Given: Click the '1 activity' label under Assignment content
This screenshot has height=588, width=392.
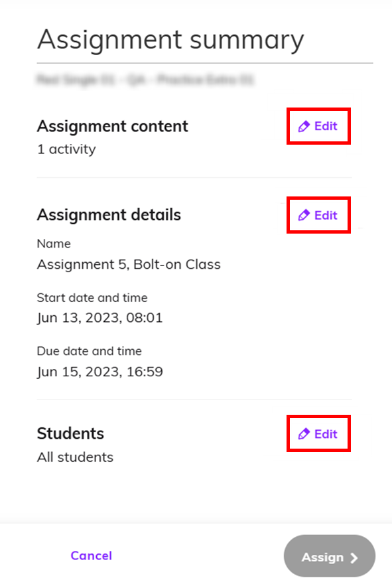Looking at the screenshot, I should click(66, 149).
